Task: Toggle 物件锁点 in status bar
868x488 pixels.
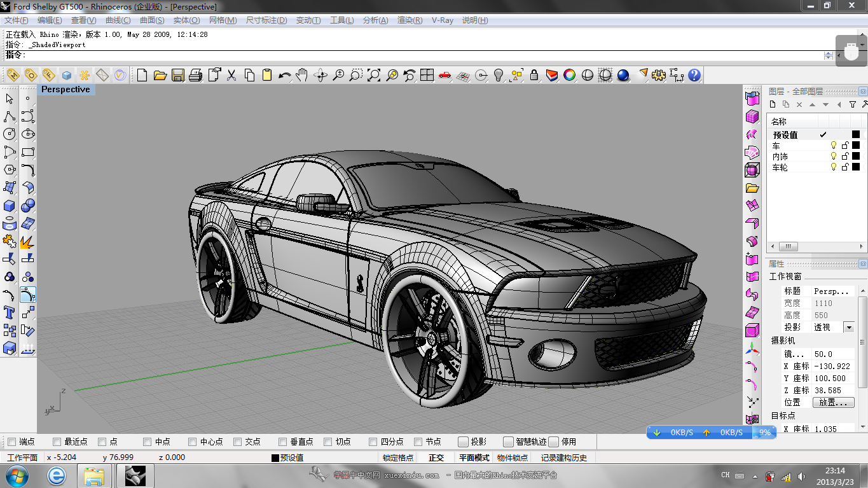Action: coord(513,457)
